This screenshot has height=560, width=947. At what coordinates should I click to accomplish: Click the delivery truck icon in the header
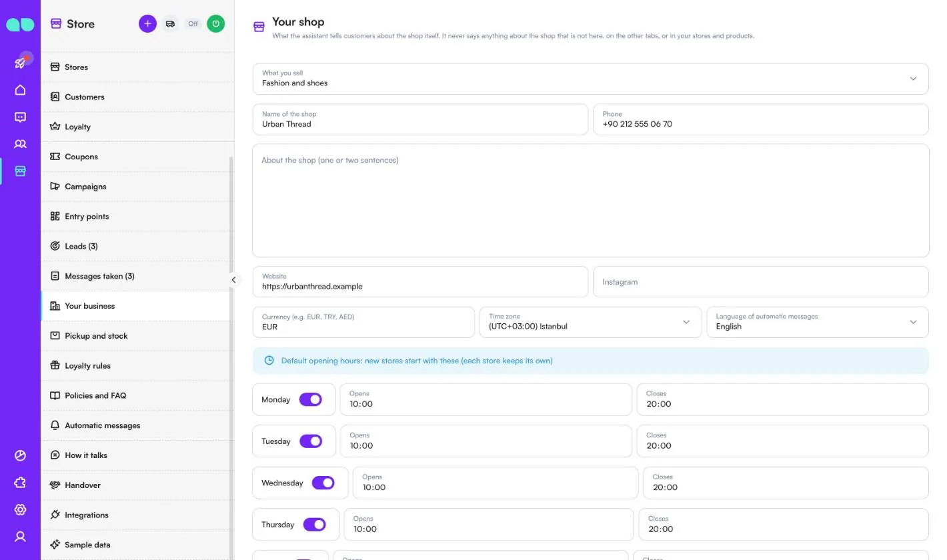(170, 23)
